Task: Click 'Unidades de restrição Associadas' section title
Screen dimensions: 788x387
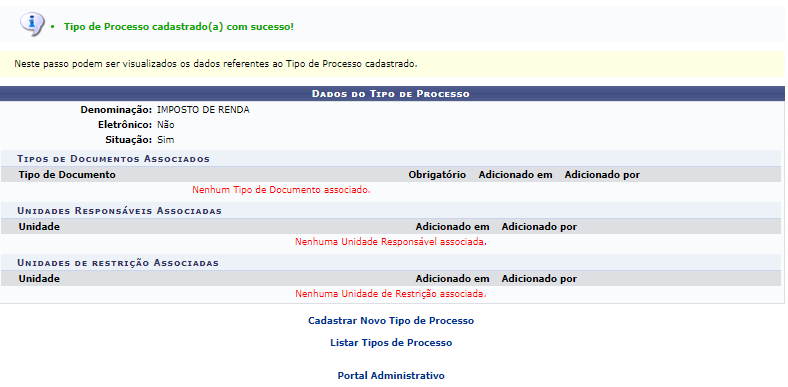Action: [x=118, y=263]
